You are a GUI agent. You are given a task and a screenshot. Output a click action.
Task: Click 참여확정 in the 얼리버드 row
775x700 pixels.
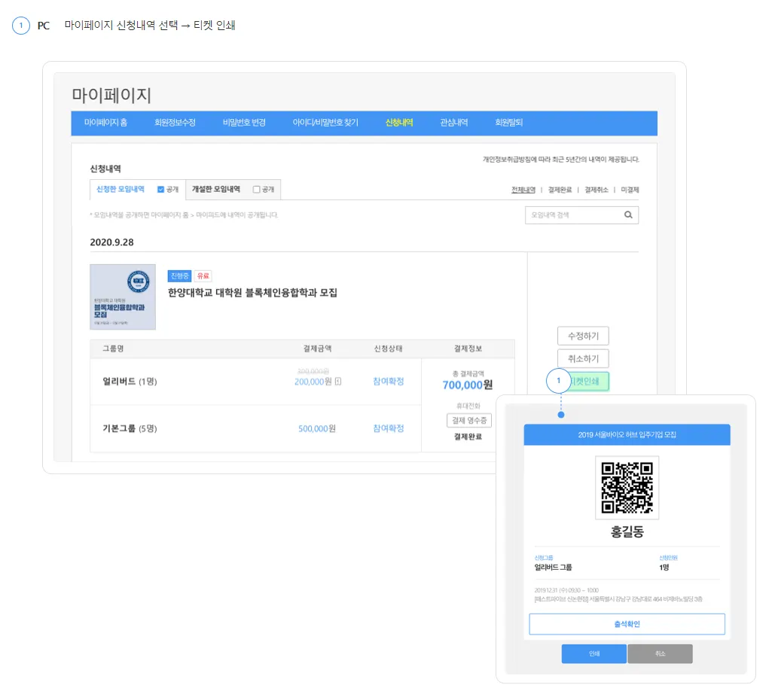pyautogui.click(x=389, y=382)
